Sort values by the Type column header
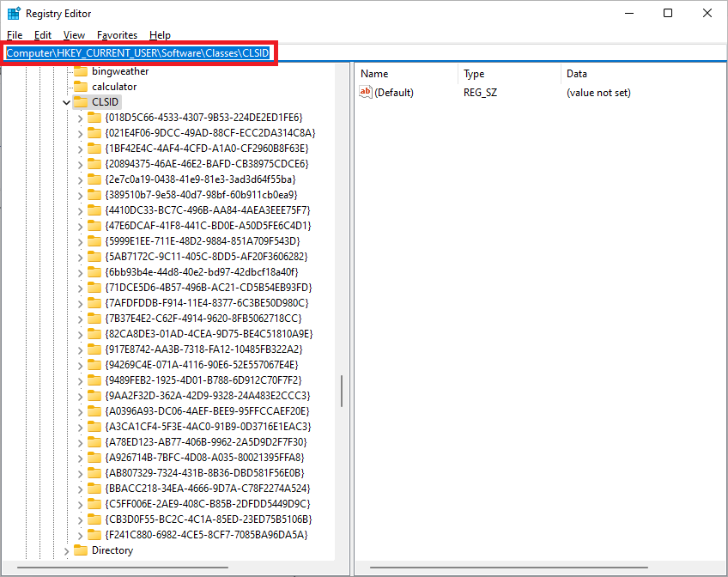728x577 pixels. pyautogui.click(x=509, y=74)
